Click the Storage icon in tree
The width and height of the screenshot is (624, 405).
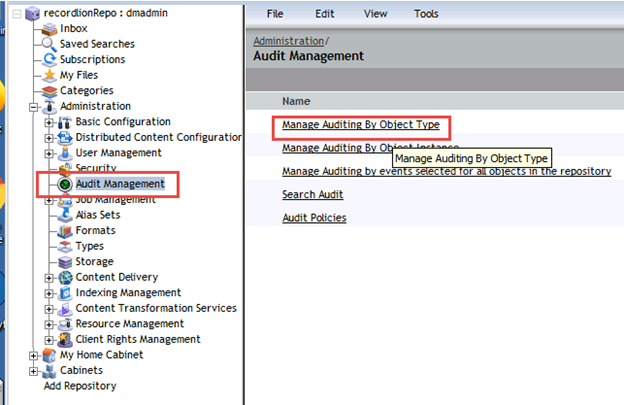pos(66,262)
